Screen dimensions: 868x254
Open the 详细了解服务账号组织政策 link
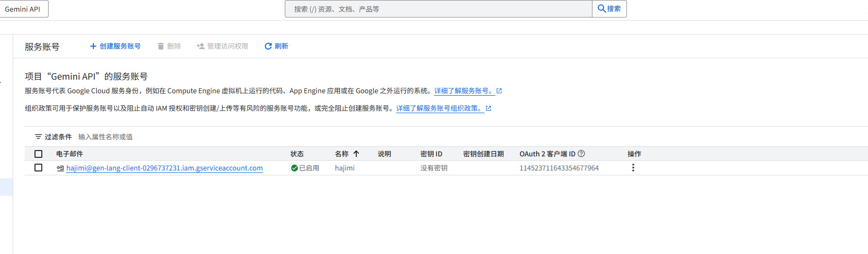[439, 108]
